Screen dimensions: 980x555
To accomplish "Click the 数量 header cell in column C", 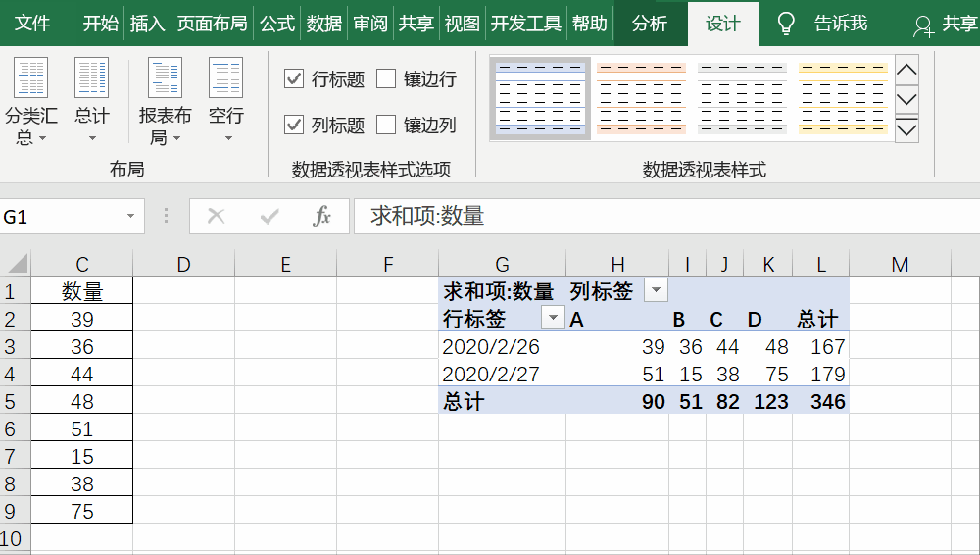I will (82, 291).
